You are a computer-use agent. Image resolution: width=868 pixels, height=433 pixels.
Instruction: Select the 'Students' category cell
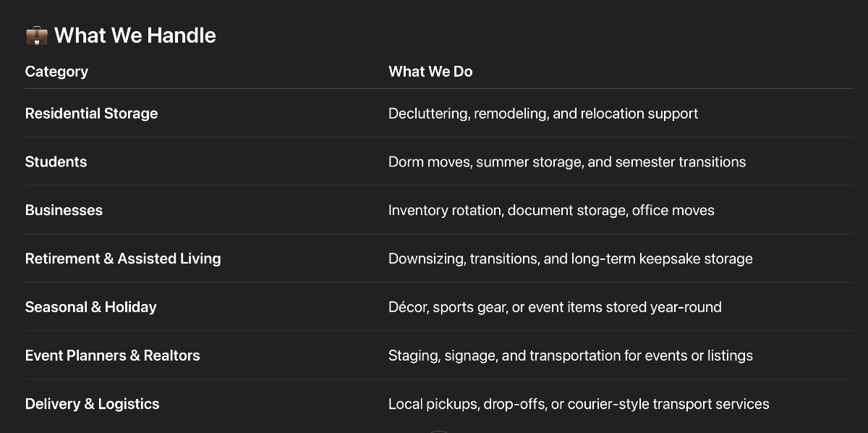(56, 162)
